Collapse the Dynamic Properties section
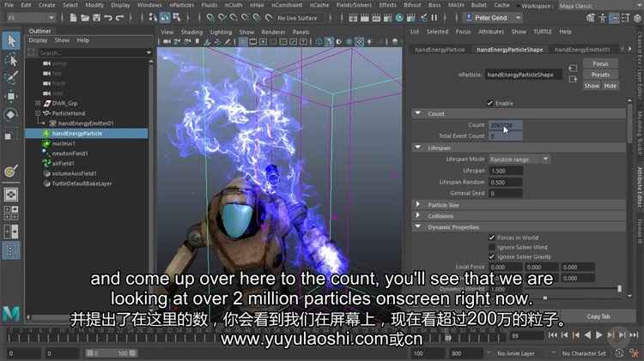The height and width of the screenshot is (361, 644). tap(417, 226)
